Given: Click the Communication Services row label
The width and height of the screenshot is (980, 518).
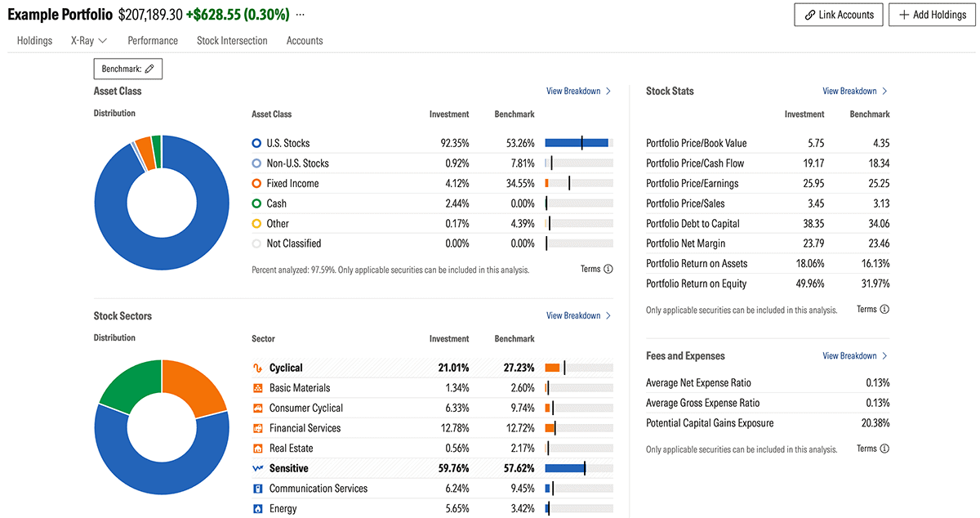Looking at the screenshot, I should tap(318, 489).
